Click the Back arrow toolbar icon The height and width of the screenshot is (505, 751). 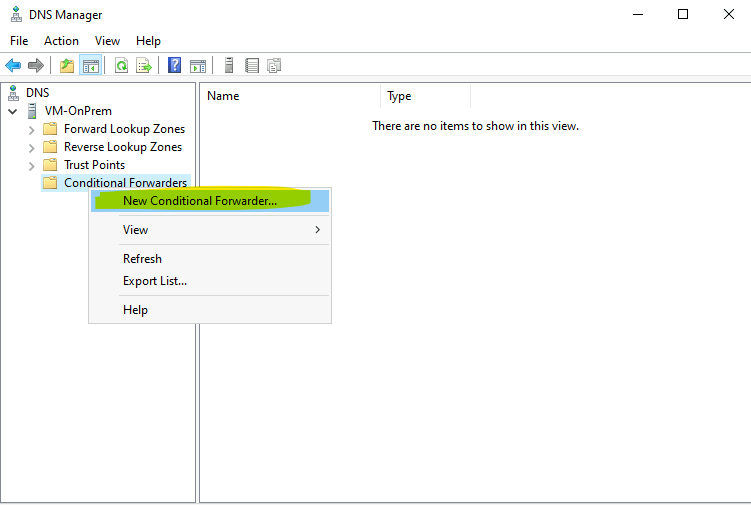[13, 65]
